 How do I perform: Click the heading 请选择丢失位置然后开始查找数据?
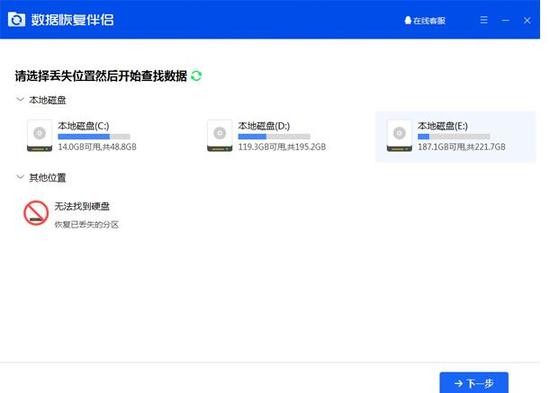pyautogui.click(x=101, y=76)
